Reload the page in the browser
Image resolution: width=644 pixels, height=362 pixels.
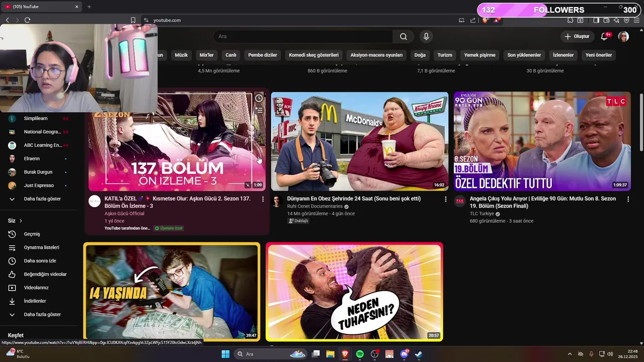tap(27, 20)
